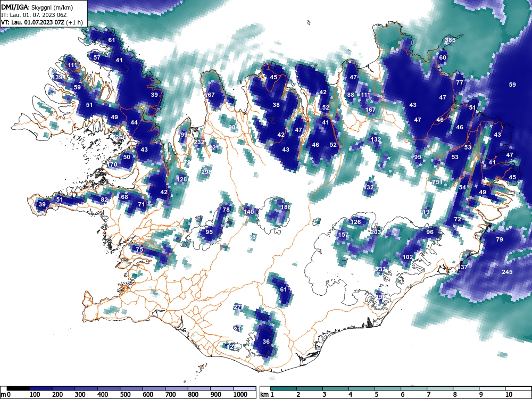Image resolution: width=532 pixels, height=399 pixels.
Task: Click the map value 44 in the northwest
Action: click(134, 122)
